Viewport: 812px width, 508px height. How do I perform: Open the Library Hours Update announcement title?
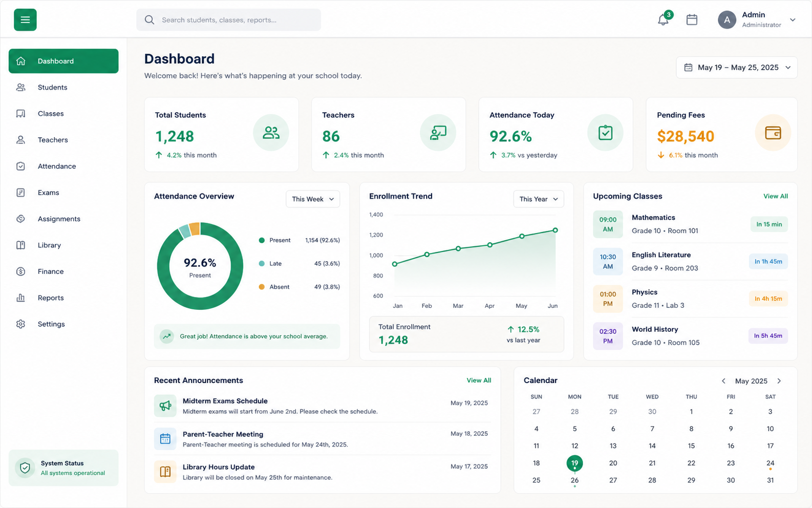click(219, 467)
